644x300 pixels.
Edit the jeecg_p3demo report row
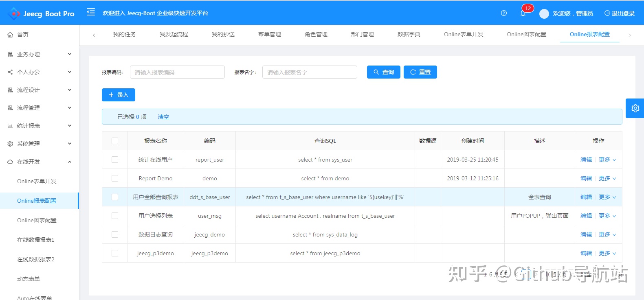[586, 253]
